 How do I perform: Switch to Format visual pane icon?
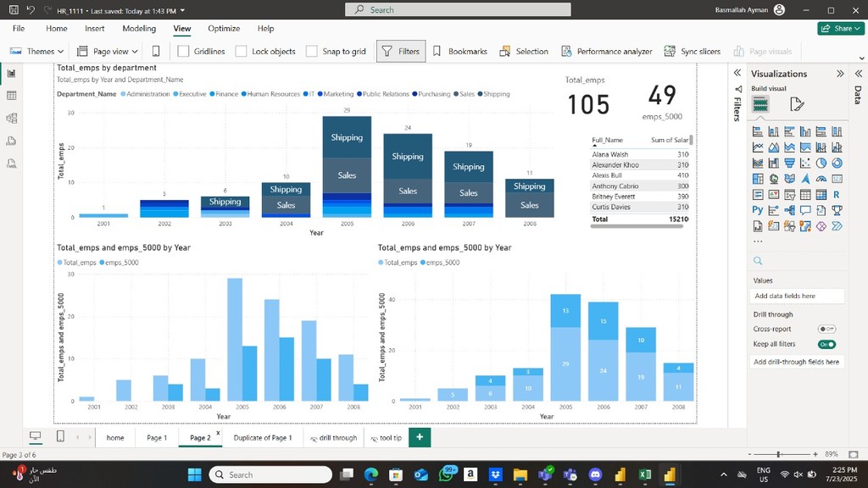[796, 104]
